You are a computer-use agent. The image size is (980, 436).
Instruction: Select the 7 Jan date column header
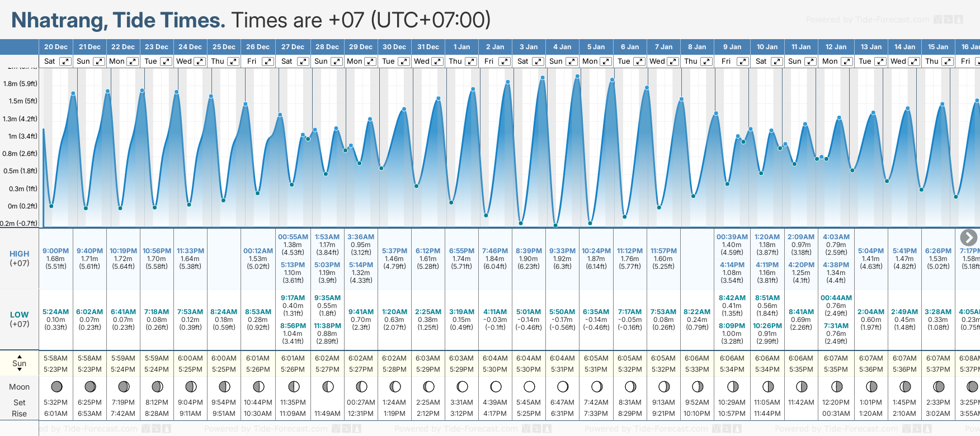[663, 47]
